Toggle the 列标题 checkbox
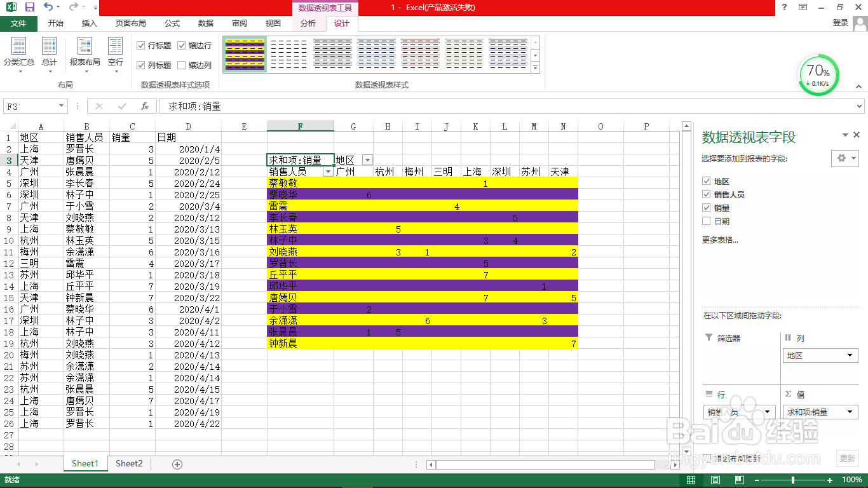868x488 pixels. click(141, 65)
